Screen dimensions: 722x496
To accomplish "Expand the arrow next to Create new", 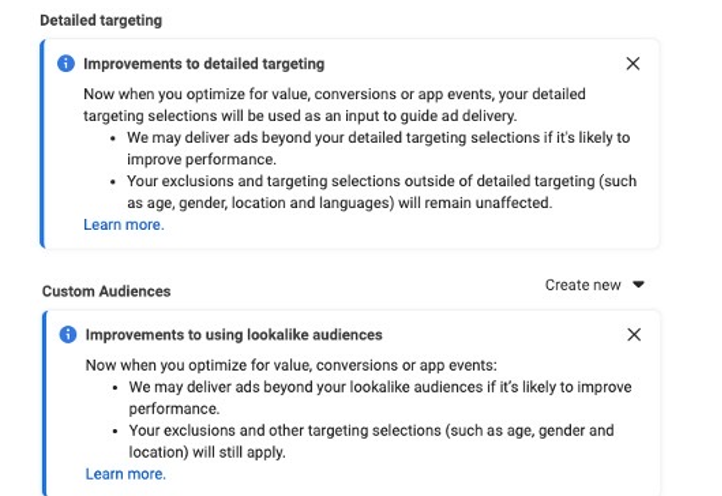I will tap(638, 285).
